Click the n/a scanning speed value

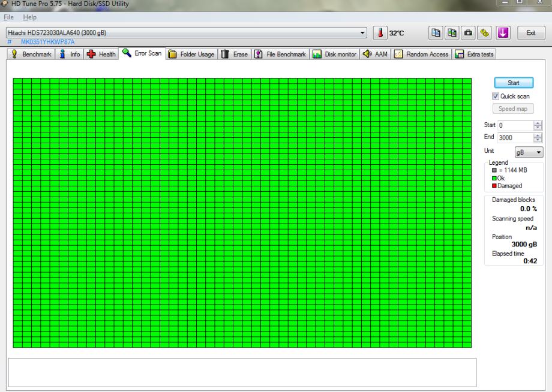531,228
